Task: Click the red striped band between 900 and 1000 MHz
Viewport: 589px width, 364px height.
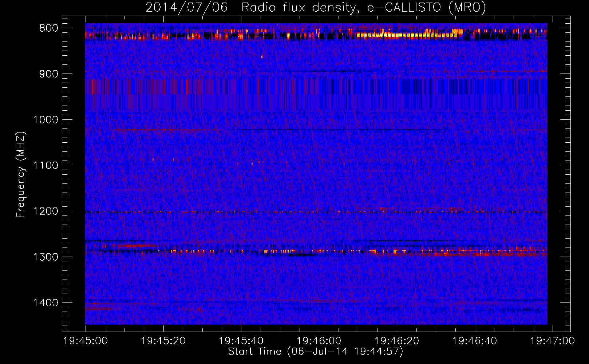Action: pos(316,94)
